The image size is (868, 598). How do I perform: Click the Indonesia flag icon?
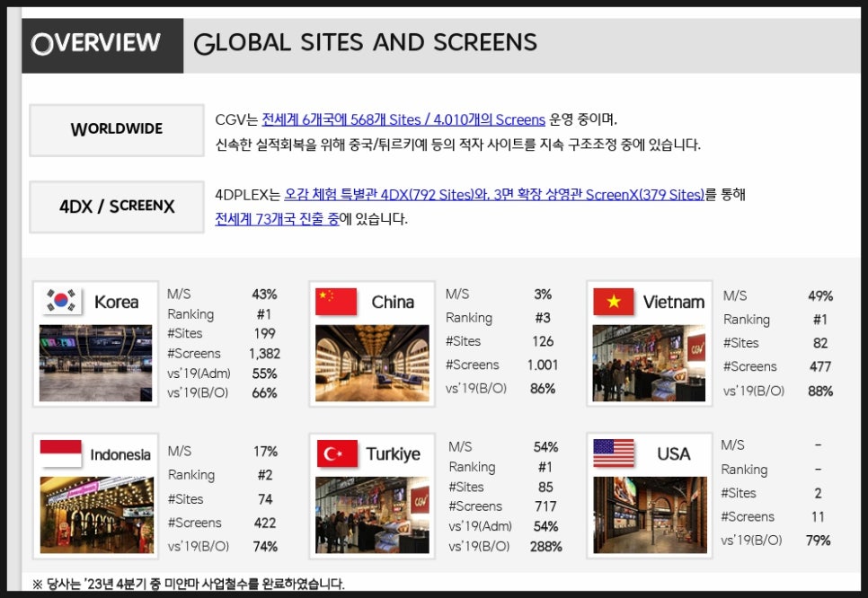point(61,453)
